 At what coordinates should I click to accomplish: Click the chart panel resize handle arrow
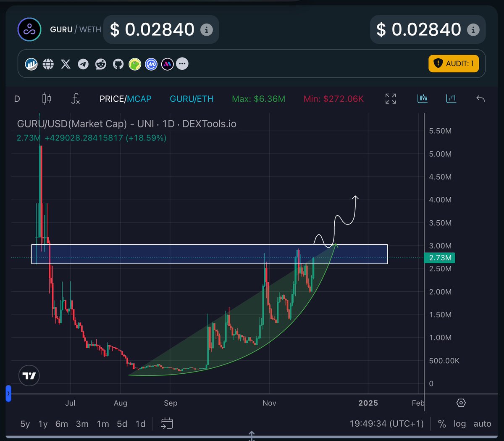point(252,436)
